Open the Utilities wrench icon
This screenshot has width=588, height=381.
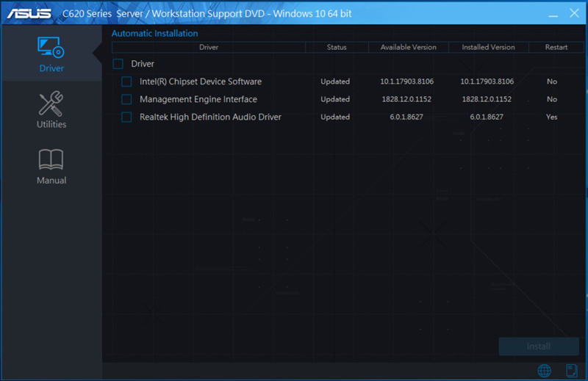pyautogui.click(x=51, y=105)
